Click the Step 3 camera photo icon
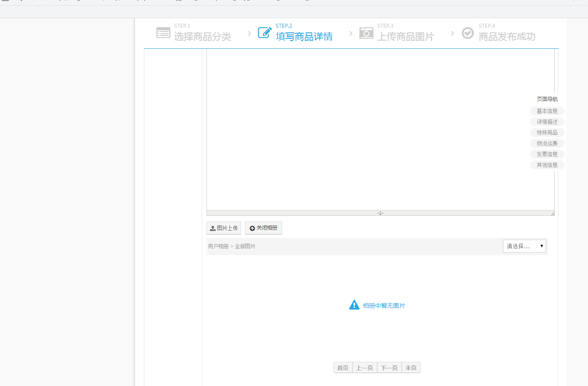This screenshot has width=588, height=386. point(366,33)
